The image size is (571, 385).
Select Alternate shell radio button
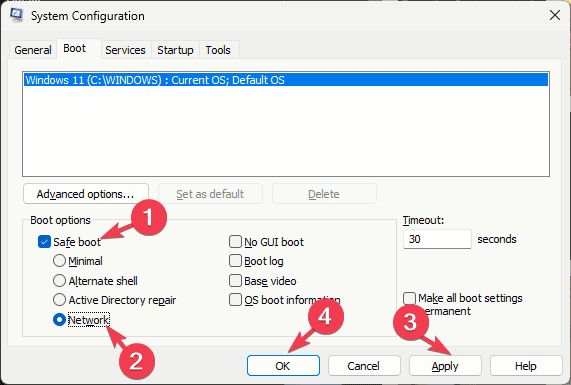[x=59, y=281]
